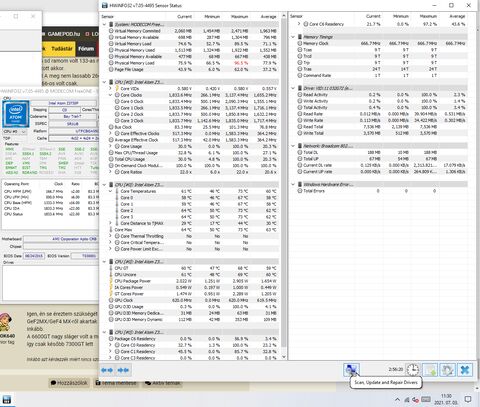Select the GT Cores Power row
The width and height of the screenshot is (480, 407).
pos(194,294)
